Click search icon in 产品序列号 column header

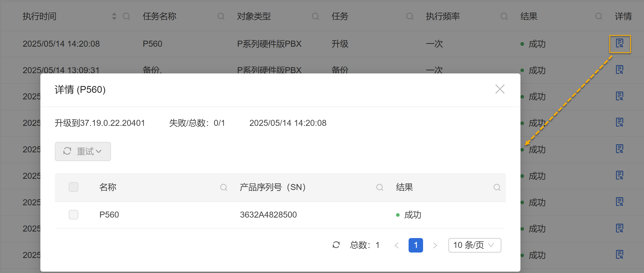point(380,187)
